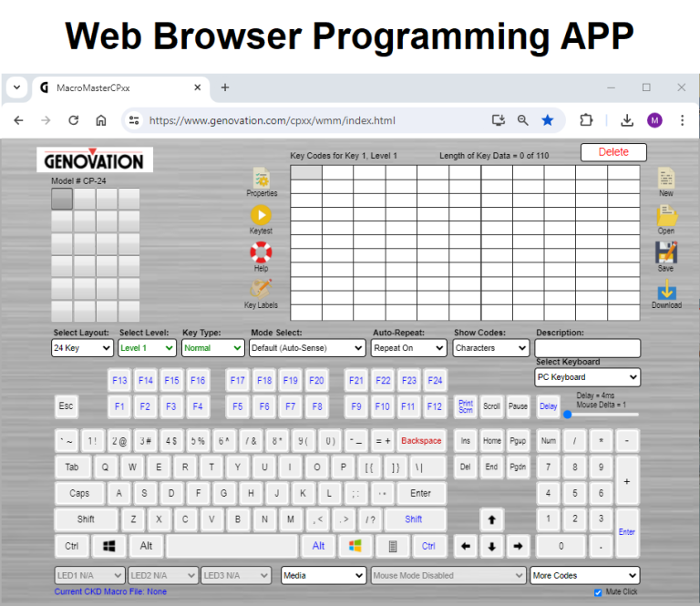
Task: Click the Download icon
Action: (x=666, y=291)
